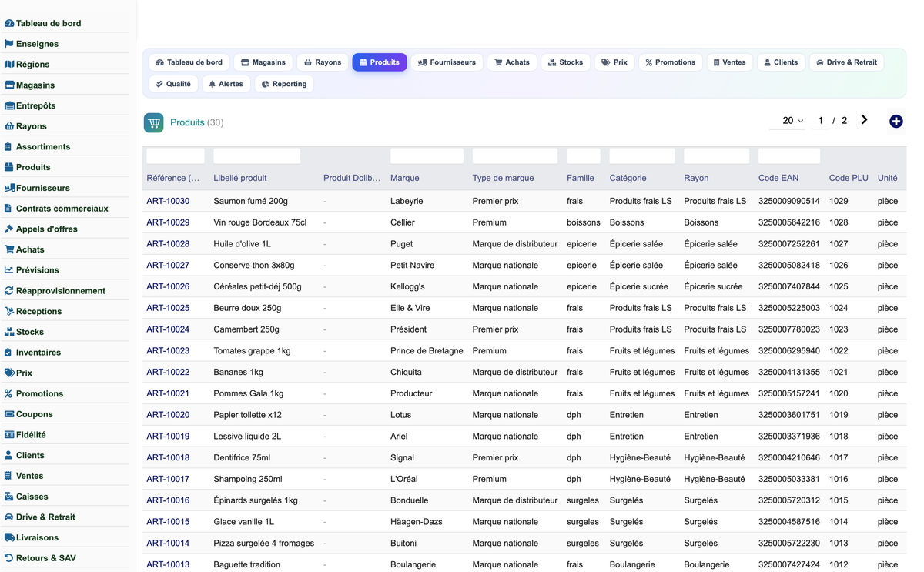The height and width of the screenshot is (572, 924).
Task: Open Régions in the sidebar
Action: click(27, 65)
